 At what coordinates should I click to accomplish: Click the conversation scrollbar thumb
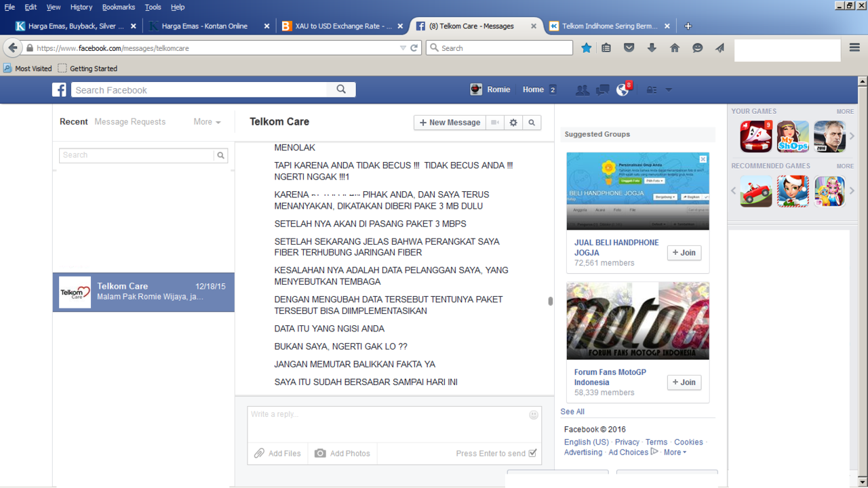(x=551, y=302)
